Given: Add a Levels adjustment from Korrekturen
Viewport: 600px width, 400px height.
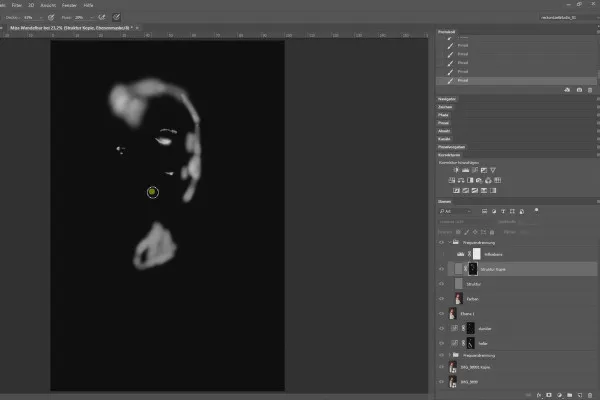Looking at the screenshot, I should [465, 170].
